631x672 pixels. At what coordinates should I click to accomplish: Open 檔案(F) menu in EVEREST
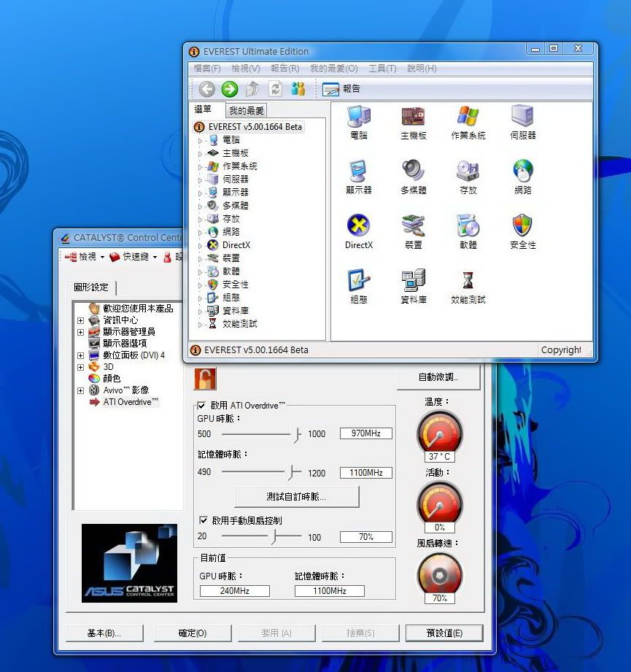click(207, 69)
